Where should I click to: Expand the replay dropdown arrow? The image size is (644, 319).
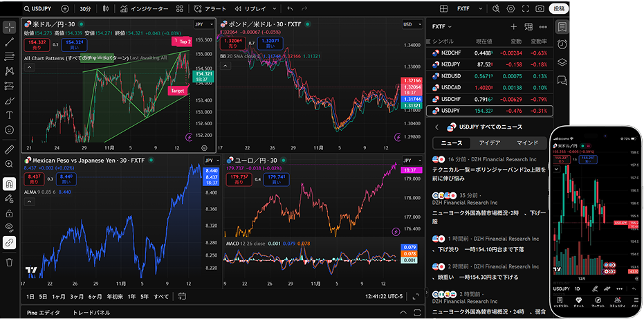(x=274, y=8)
